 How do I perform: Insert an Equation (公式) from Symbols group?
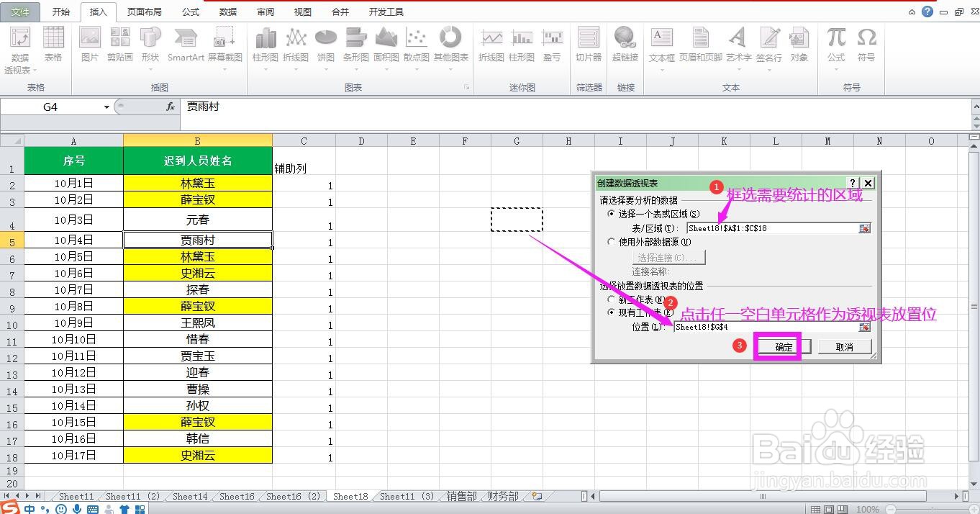tap(836, 48)
